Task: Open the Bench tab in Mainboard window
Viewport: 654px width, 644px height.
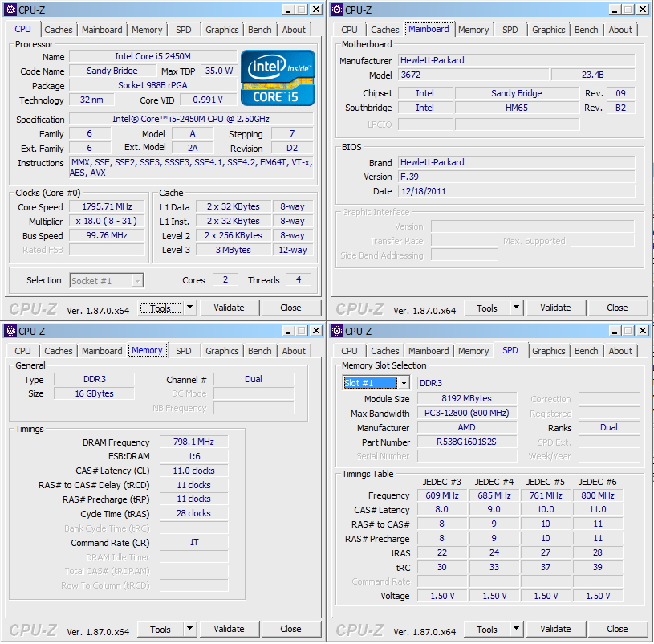Action: pyautogui.click(x=586, y=30)
